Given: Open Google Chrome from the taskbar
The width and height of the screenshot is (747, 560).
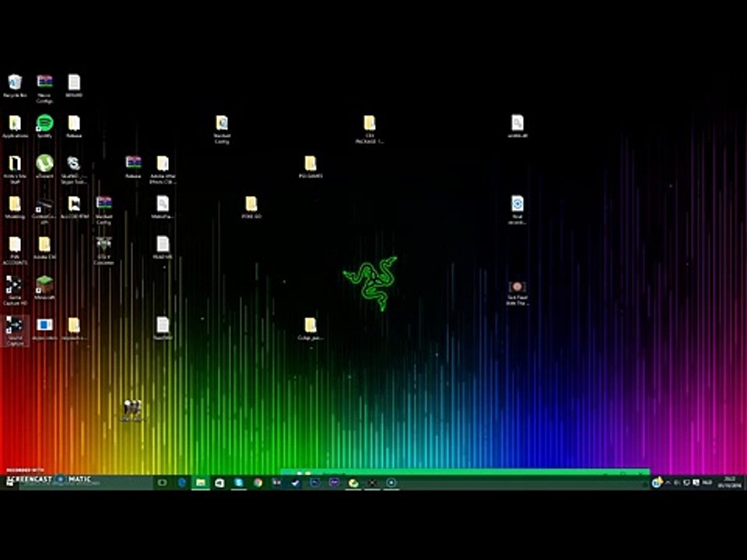Looking at the screenshot, I should tap(258, 482).
